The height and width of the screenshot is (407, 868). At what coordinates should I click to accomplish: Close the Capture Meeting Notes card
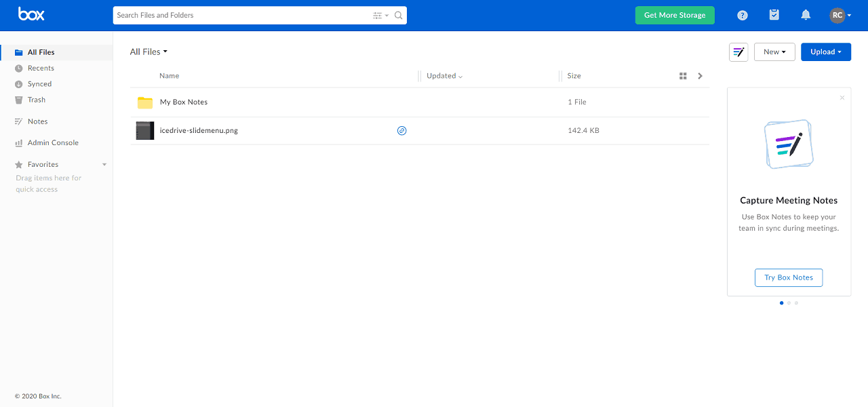point(842,98)
